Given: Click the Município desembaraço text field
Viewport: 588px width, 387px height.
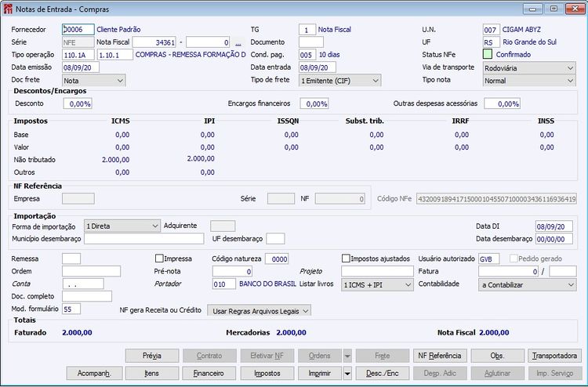Looking at the screenshot, I should [x=143, y=238].
